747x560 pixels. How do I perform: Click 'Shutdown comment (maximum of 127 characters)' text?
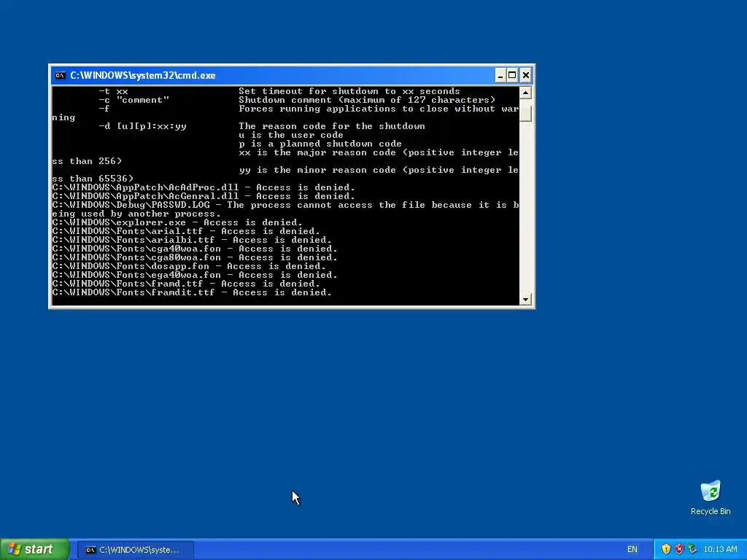click(x=367, y=100)
